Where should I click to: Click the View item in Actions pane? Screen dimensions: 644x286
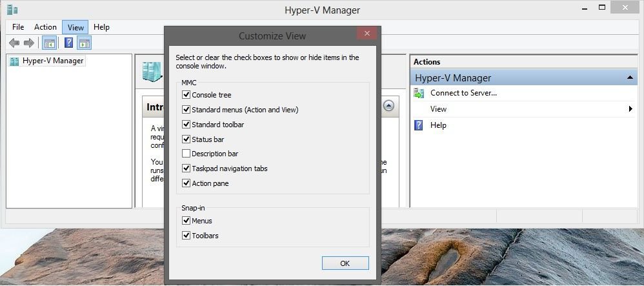pyautogui.click(x=438, y=109)
